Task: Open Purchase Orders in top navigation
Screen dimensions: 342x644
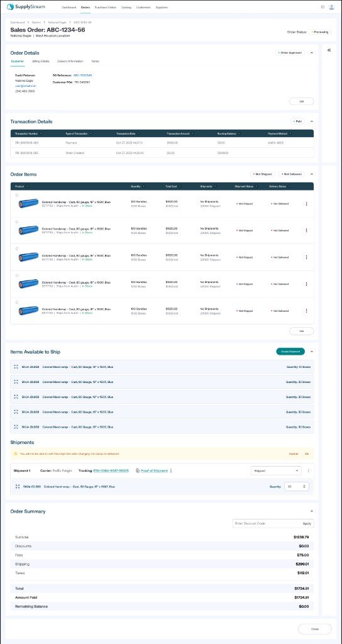Action: click(106, 8)
